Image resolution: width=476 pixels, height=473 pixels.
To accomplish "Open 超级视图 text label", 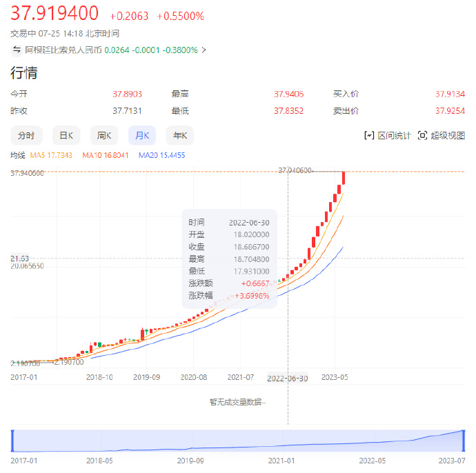I will click(x=448, y=135).
